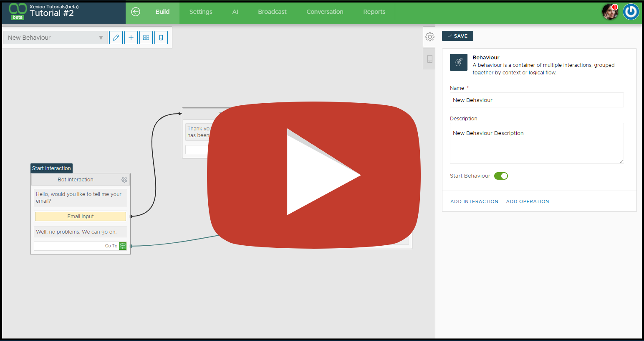Screen dimensions: 644x341
Task: Edit the Name field New Behaviour
Action: (x=537, y=100)
